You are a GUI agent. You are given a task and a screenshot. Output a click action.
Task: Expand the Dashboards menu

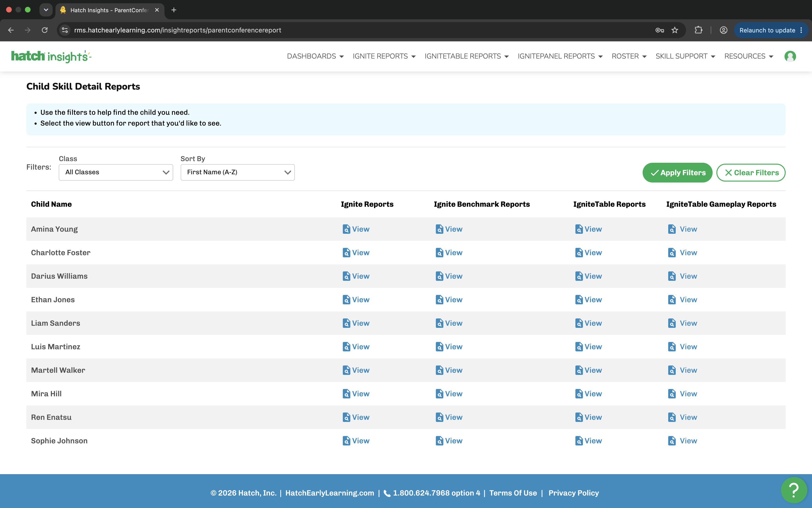pyautogui.click(x=315, y=56)
